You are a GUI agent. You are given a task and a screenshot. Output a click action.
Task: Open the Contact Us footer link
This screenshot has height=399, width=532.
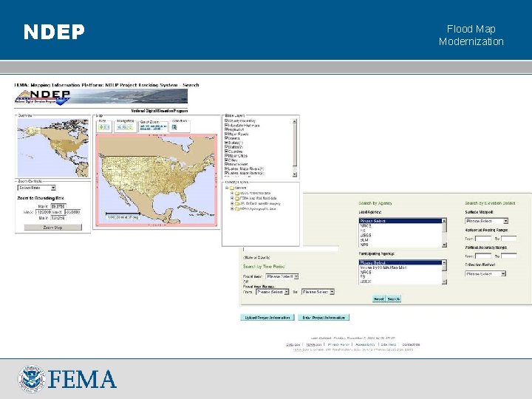(411, 345)
